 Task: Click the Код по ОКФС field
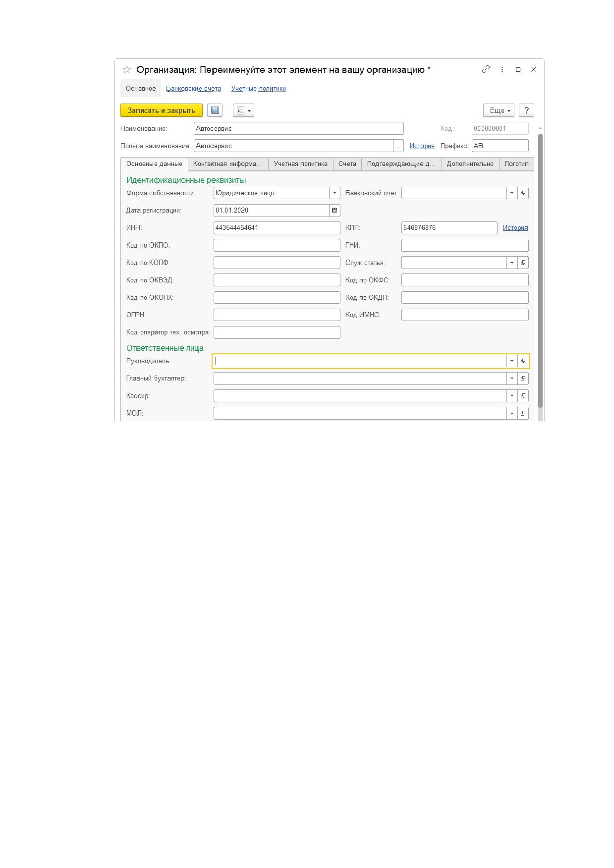point(465,280)
